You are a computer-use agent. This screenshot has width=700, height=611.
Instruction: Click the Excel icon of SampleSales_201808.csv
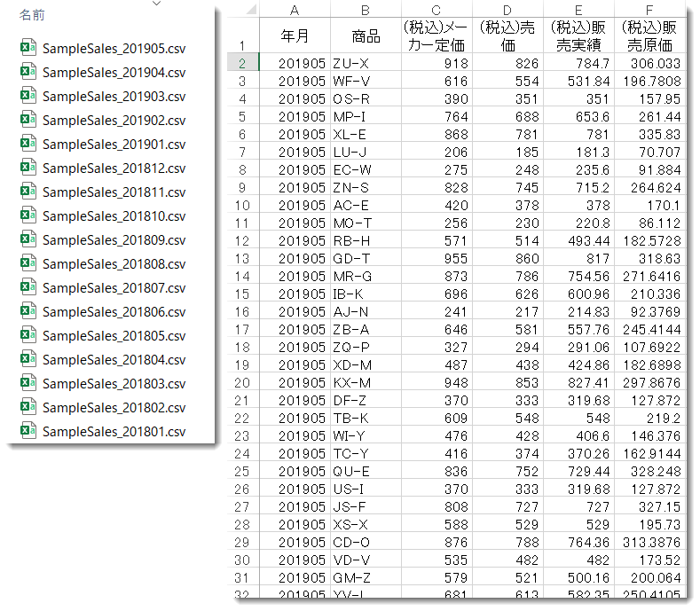pyautogui.click(x=28, y=262)
